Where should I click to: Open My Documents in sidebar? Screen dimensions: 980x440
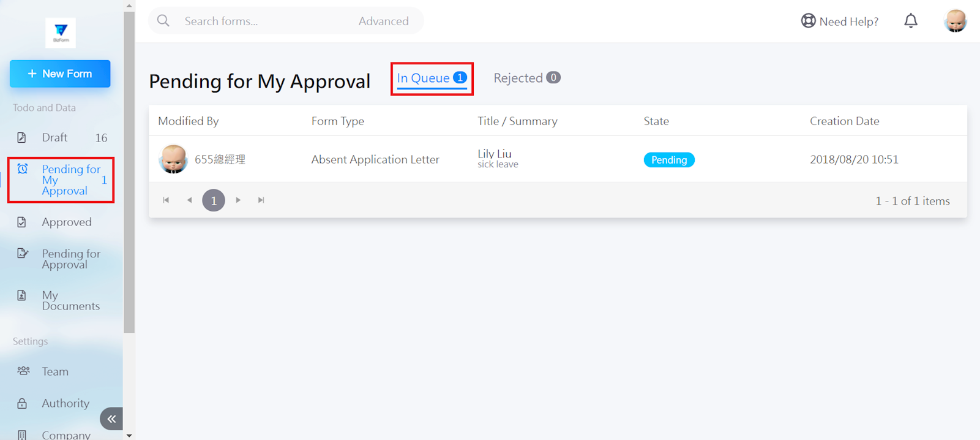point(61,301)
